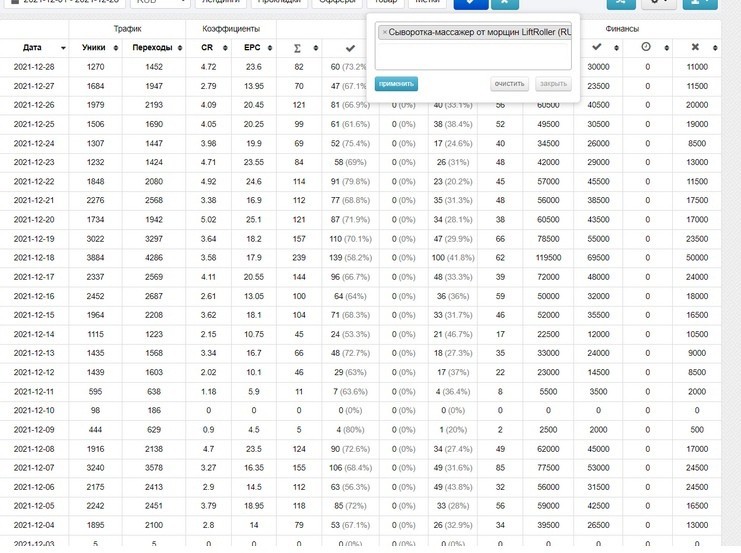Click the Уники value 3022
This screenshot has width=741, height=553.
(95, 239)
